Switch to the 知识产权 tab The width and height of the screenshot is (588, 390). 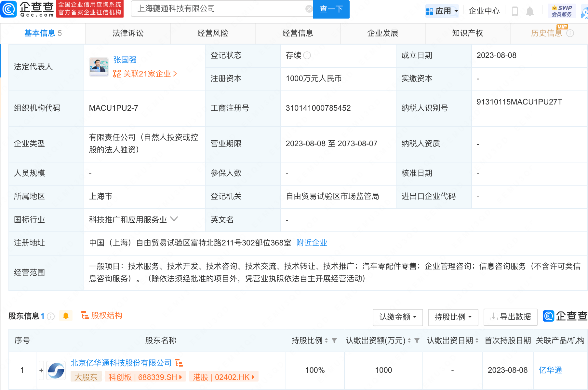pos(467,33)
